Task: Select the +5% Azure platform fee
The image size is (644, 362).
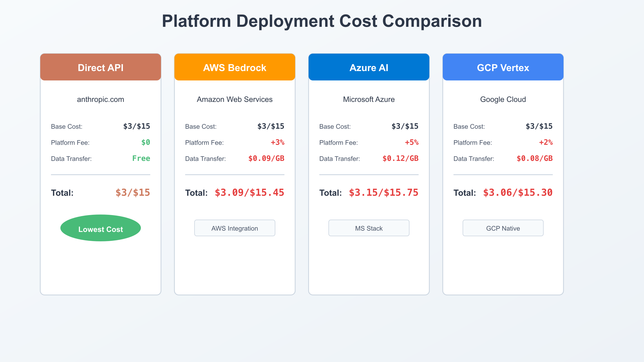Action: pos(412,142)
